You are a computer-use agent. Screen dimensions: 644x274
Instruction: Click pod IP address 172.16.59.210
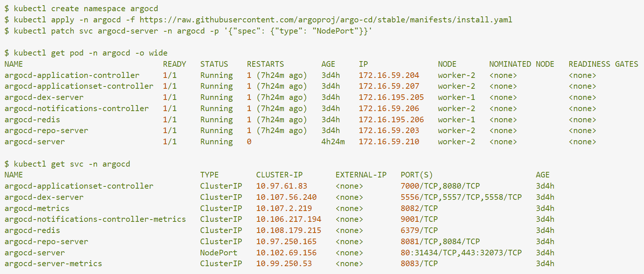tap(389, 142)
